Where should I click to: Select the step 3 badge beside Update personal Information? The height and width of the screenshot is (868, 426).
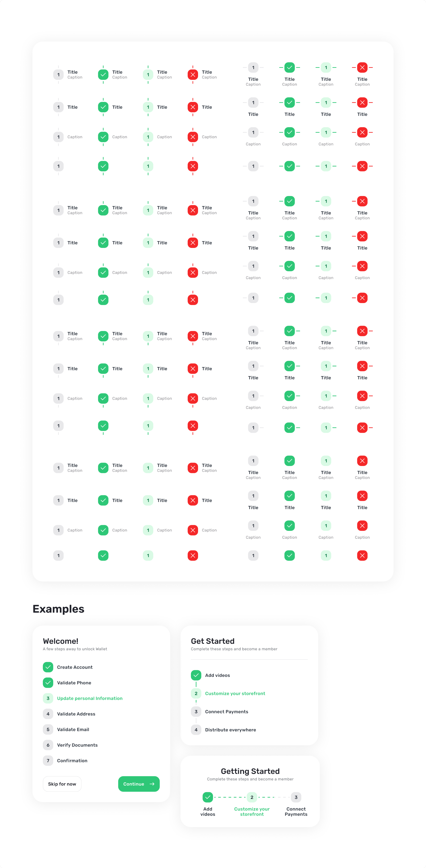coord(48,698)
